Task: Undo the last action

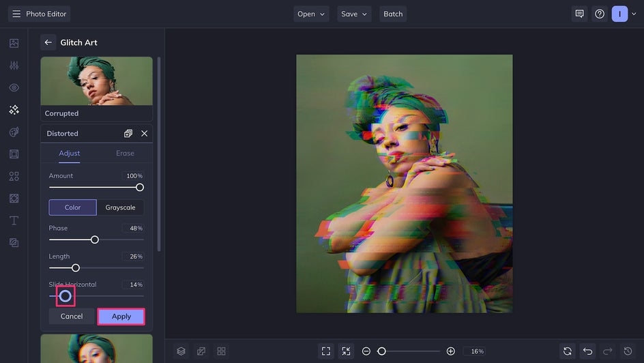Action: tap(588, 351)
